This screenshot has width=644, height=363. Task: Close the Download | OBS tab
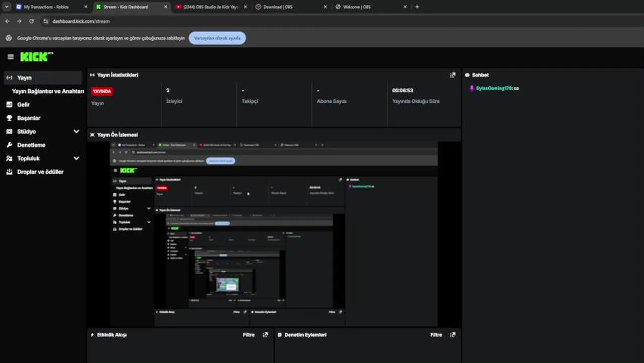(325, 7)
